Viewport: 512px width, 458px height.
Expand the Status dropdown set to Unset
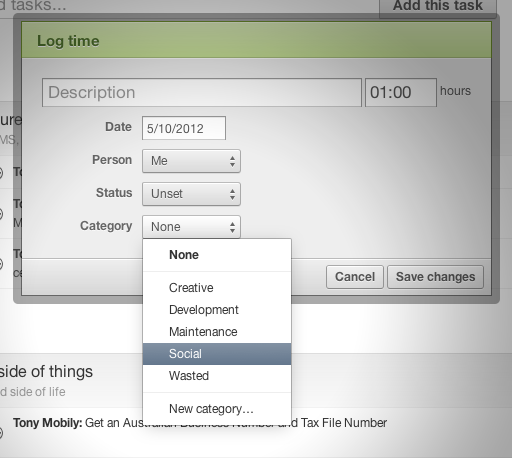coord(191,194)
